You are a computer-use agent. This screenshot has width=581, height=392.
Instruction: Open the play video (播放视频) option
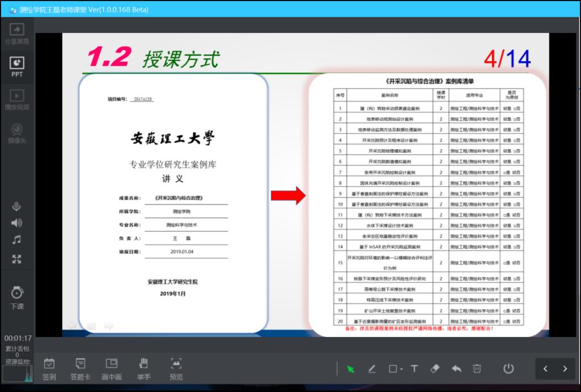pos(17,99)
